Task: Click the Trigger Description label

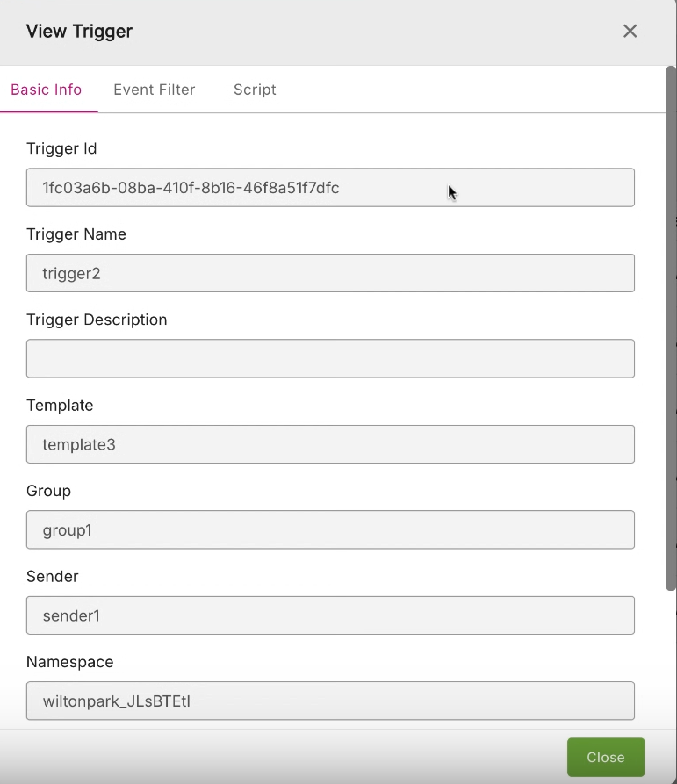Action: tap(97, 320)
